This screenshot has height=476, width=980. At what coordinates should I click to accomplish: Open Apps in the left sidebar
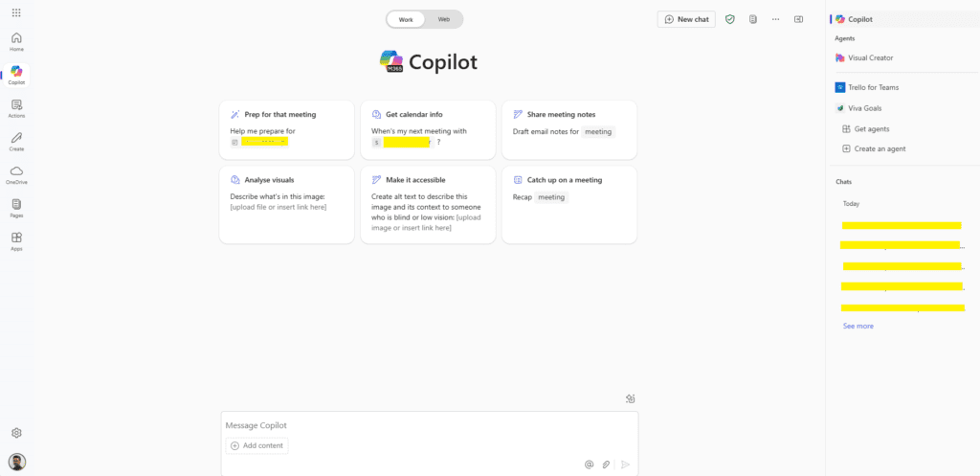click(17, 241)
